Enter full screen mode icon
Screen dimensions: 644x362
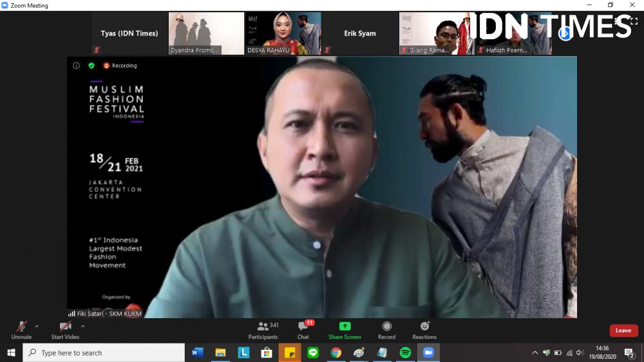634,21
